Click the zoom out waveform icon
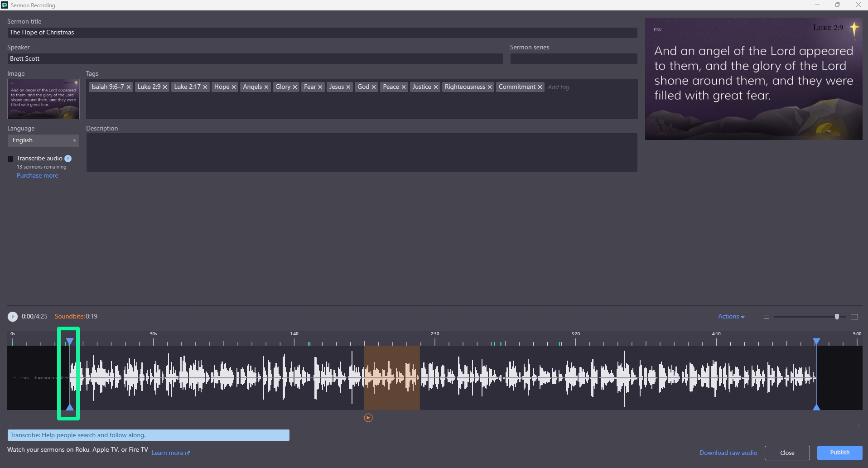Screen dimensions: 868x468 tap(767, 317)
